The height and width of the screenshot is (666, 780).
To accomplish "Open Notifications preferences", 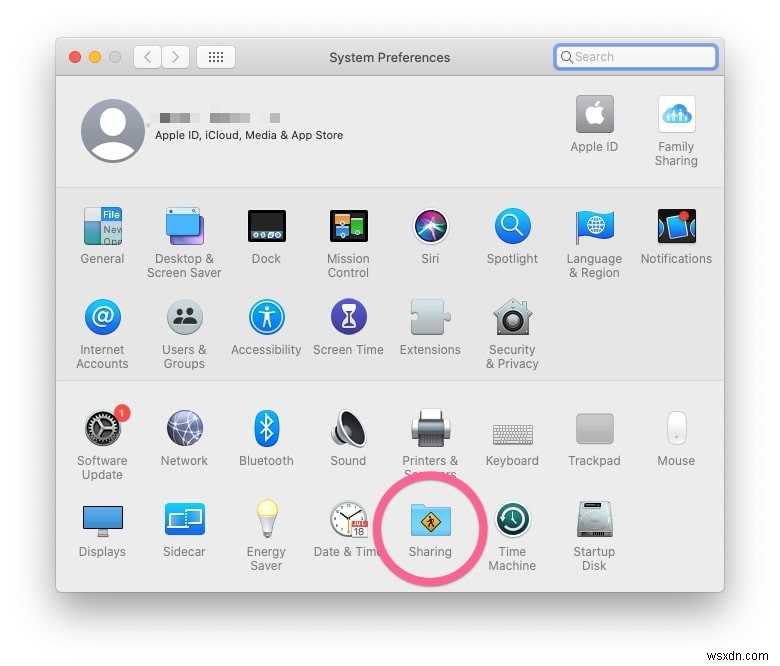I will (x=677, y=226).
